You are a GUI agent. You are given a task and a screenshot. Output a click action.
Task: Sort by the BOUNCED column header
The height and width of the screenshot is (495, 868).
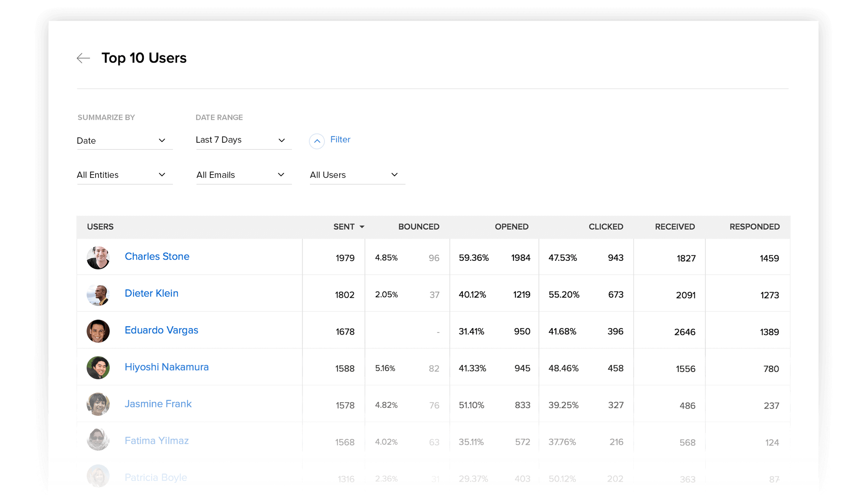(418, 227)
